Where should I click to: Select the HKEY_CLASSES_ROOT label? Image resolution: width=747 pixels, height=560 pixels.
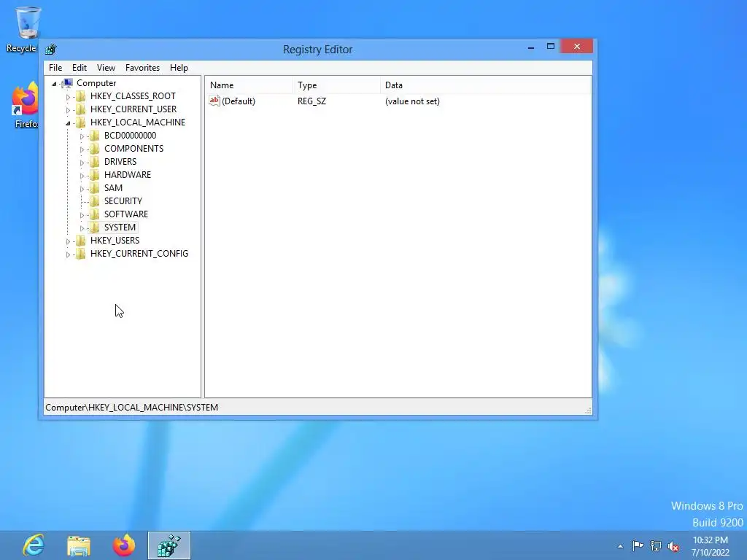tap(133, 96)
